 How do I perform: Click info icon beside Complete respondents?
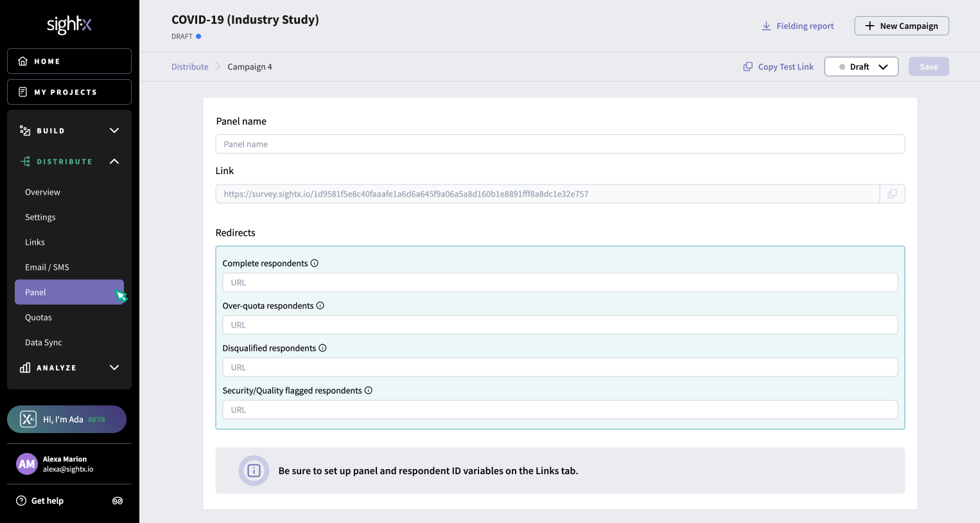[x=315, y=263]
